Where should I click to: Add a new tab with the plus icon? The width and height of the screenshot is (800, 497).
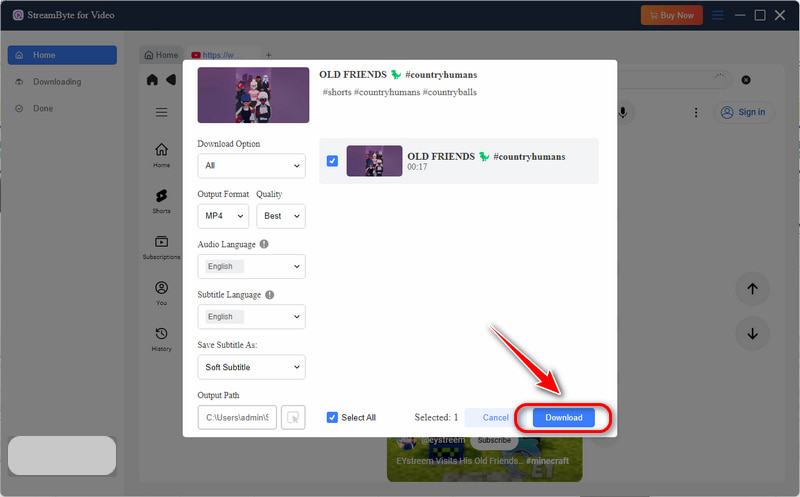coord(268,55)
